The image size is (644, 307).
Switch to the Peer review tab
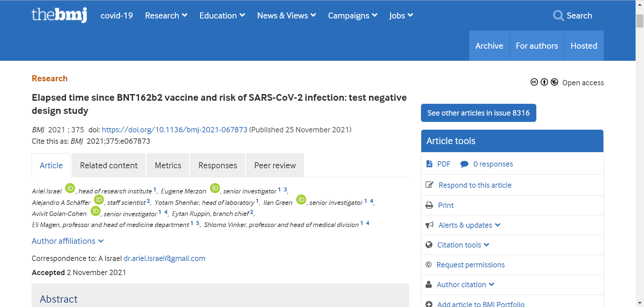275,165
